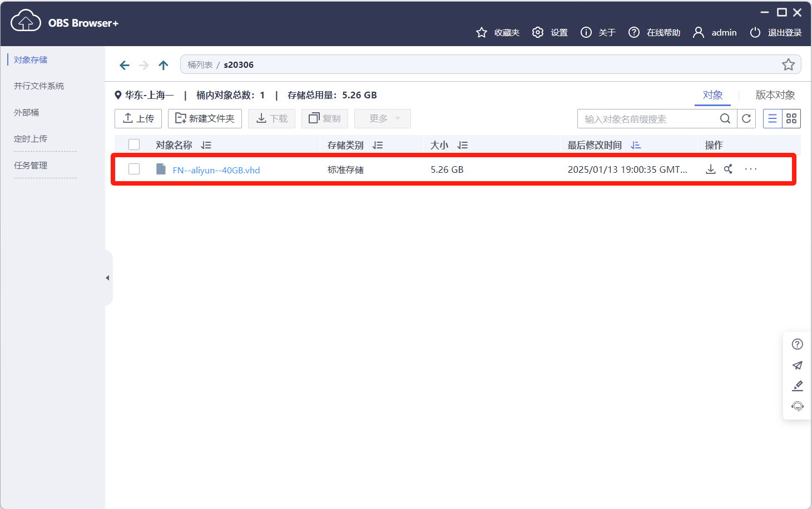Go up one directory level
Image resolution: width=812 pixels, height=509 pixels.
pos(164,65)
